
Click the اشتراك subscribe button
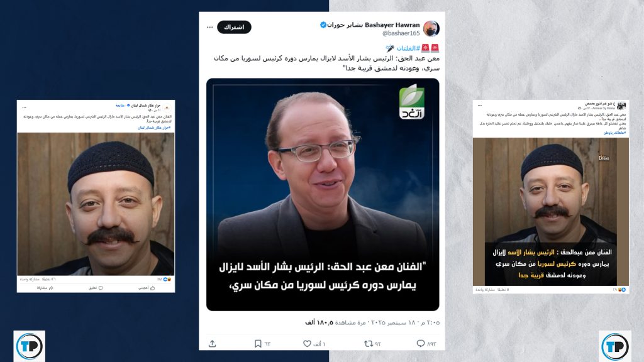(x=234, y=27)
